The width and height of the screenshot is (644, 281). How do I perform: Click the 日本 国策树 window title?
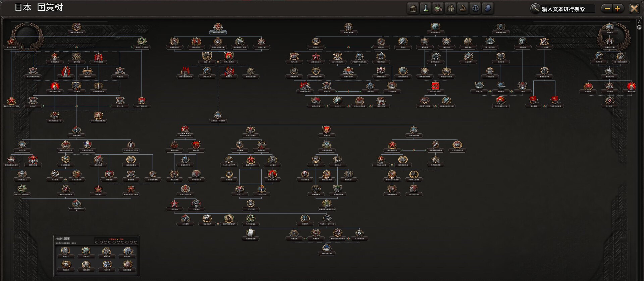(x=39, y=7)
